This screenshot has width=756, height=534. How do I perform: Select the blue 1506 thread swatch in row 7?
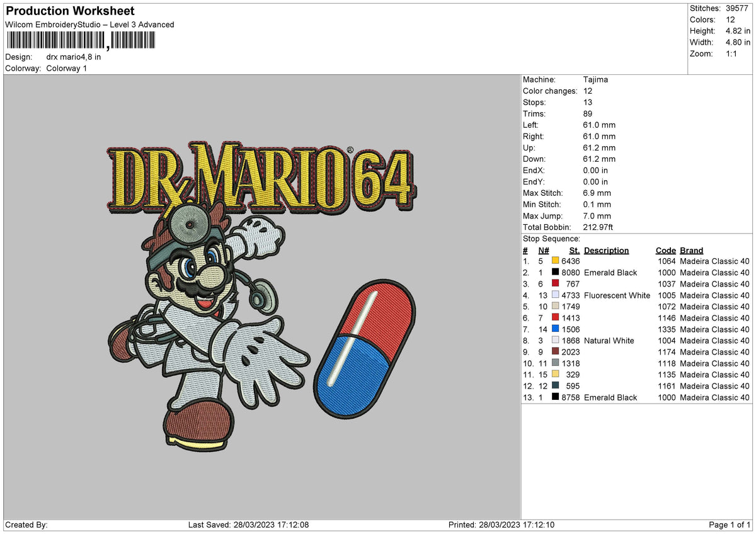(554, 329)
